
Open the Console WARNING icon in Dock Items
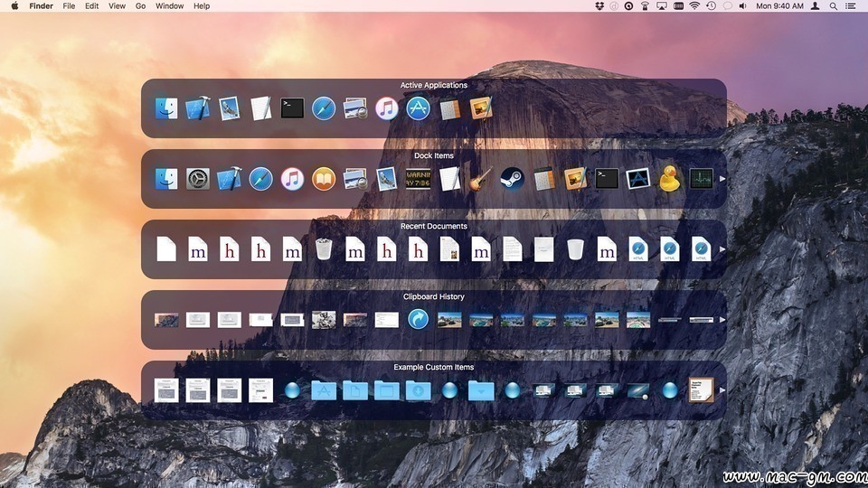coord(418,179)
